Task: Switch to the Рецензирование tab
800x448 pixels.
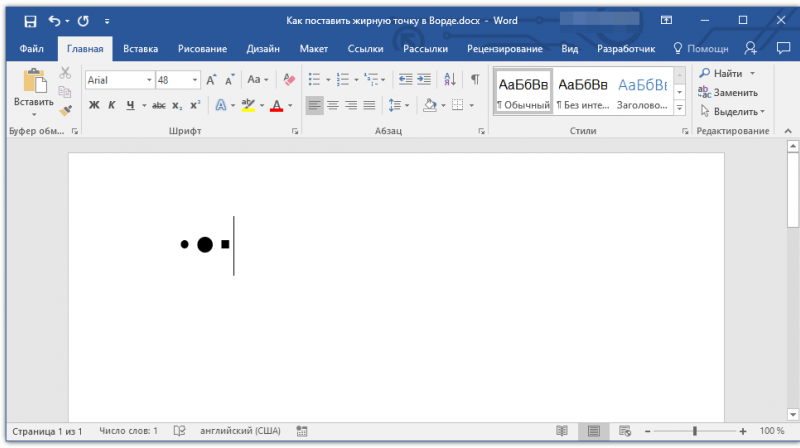Action: click(x=505, y=48)
